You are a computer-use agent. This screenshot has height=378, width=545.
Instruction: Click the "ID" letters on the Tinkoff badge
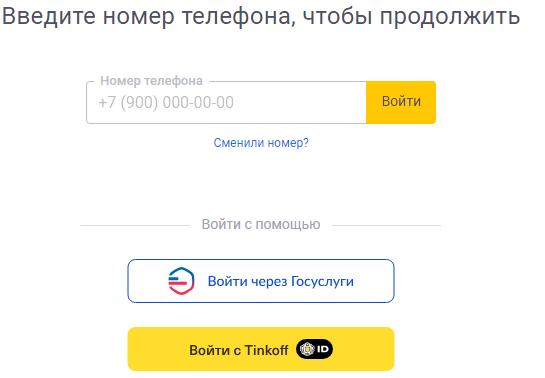[323, 349]
